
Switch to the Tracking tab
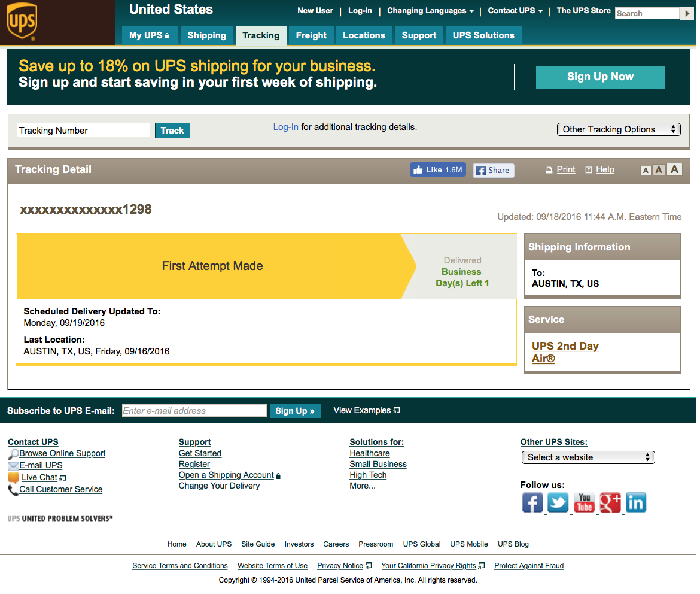click(261, 35)
